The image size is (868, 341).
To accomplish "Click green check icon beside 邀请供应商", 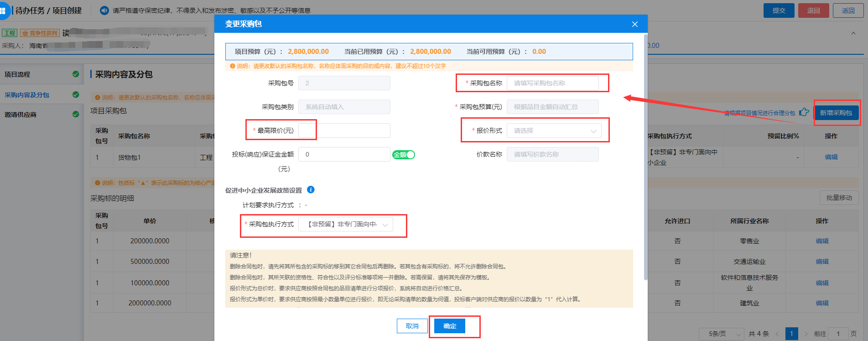I will tap(76, 114).
